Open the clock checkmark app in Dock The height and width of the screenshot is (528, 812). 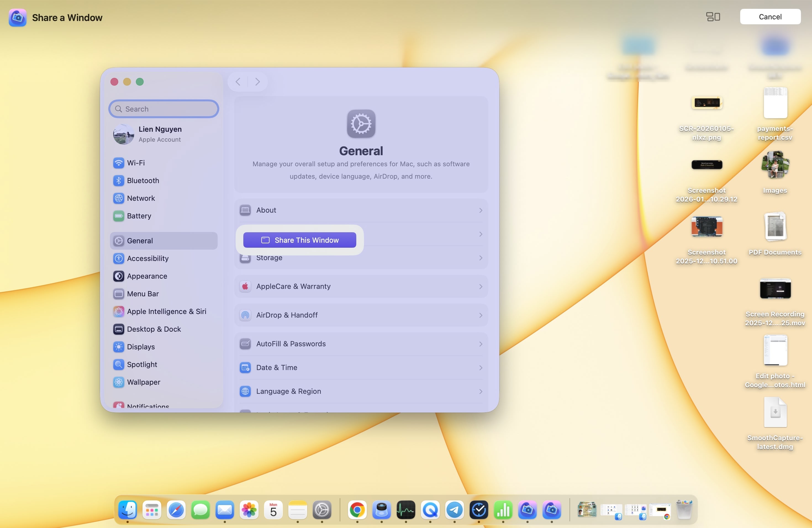[479, 510]
